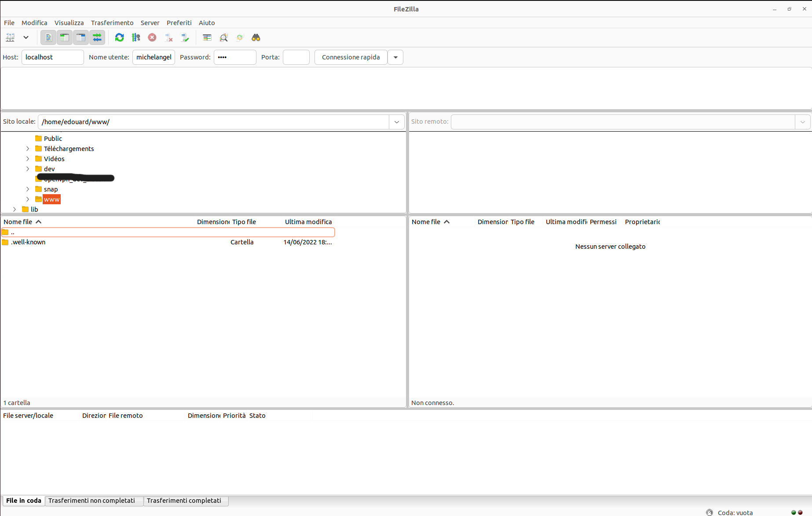The height and width of the screenshot is (516, 812).
Task: Click into the Host field
Action: click(53, 57)
